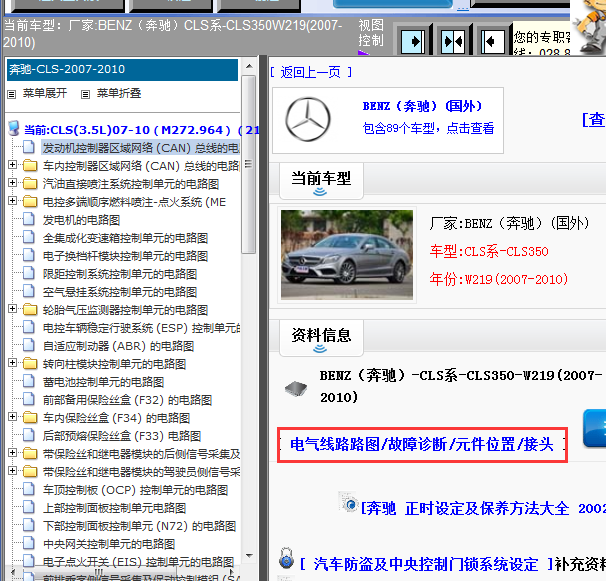
Task: Click the view control center-merge arrows icon
Action: point(453,41)
